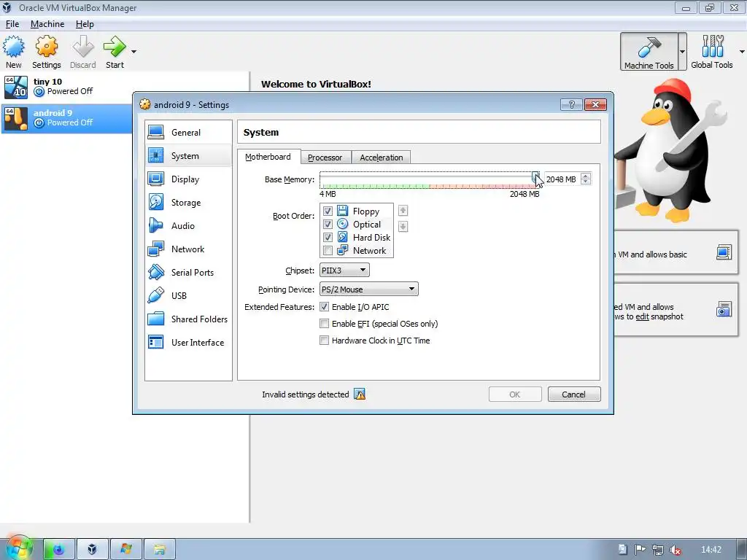Click the Discard toolbar icon
Viewport: 747px width, 560px height.
point(83,52)
